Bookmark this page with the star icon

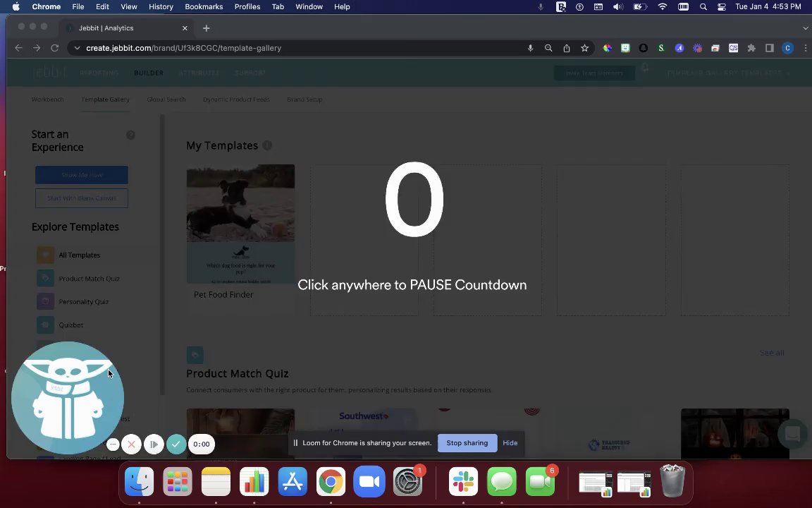coord(584,48)
